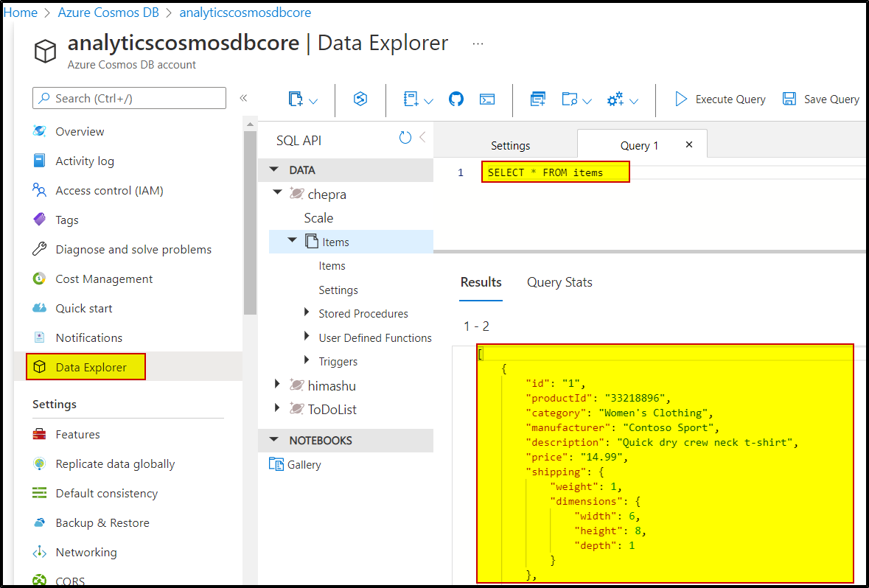Screen dimensions: 869x588
Task: Open the New Container dropdown arrow
Action: coord(313,102)
